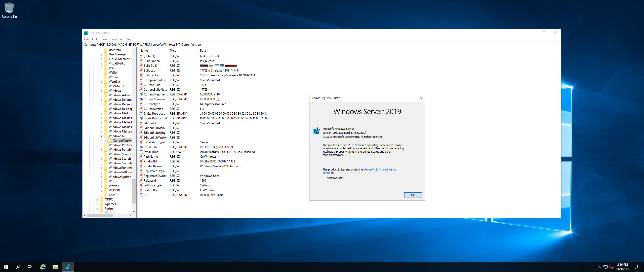Click the registry cube icon in About dialog

316,130
